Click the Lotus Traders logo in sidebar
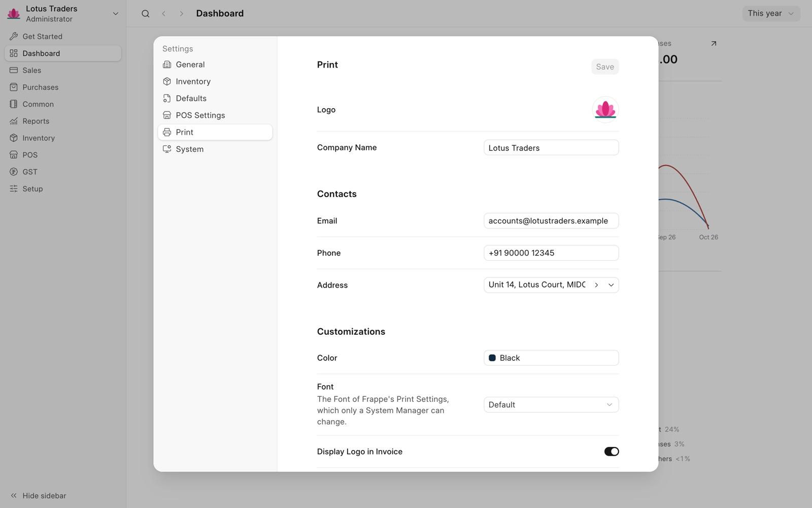The width and height of the screenshot is (812, 508). pyautogui.click(x=14, y=14)
